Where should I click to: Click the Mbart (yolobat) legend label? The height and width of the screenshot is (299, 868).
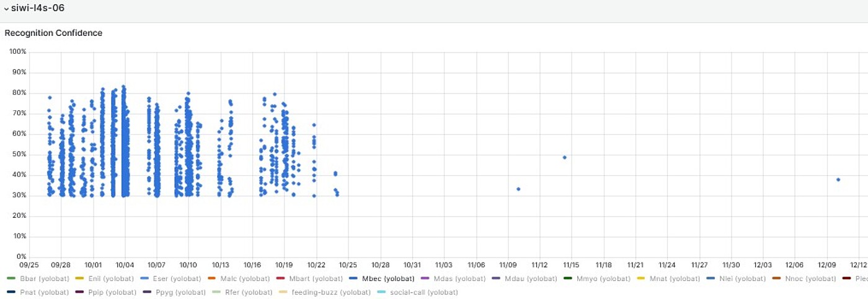(x=316, y=279)
